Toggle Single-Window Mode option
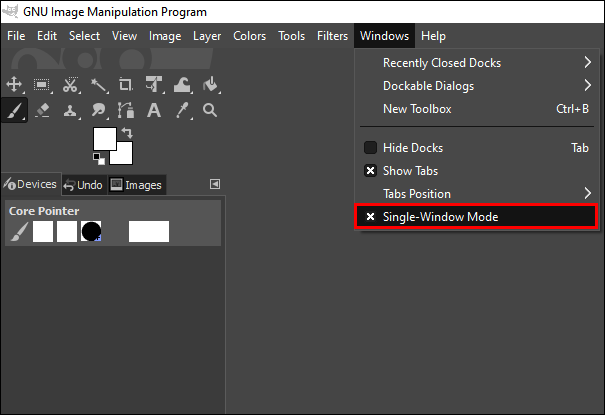 (476, 217)
